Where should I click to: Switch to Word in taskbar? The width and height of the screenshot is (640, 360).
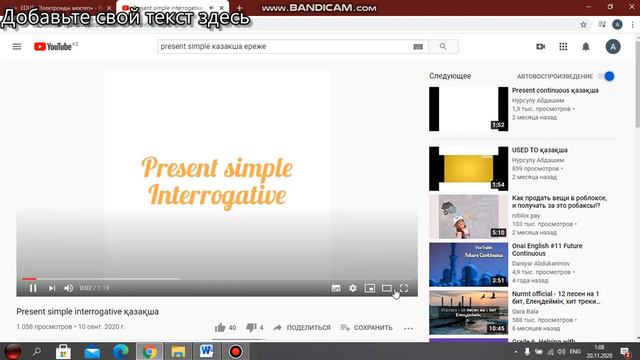pyautogui.click(x=207, y=351)
